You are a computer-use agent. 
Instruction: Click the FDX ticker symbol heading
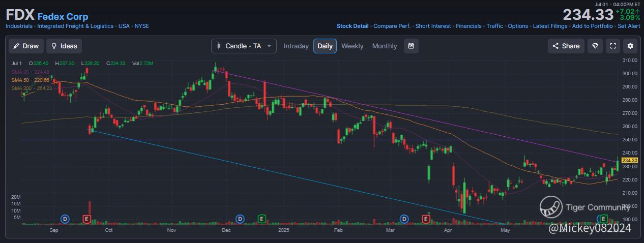click(x=20, y=15)
